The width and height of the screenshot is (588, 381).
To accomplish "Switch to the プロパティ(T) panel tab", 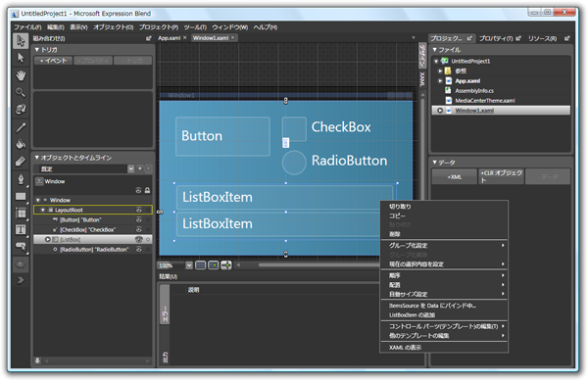I will coord(496,38).
